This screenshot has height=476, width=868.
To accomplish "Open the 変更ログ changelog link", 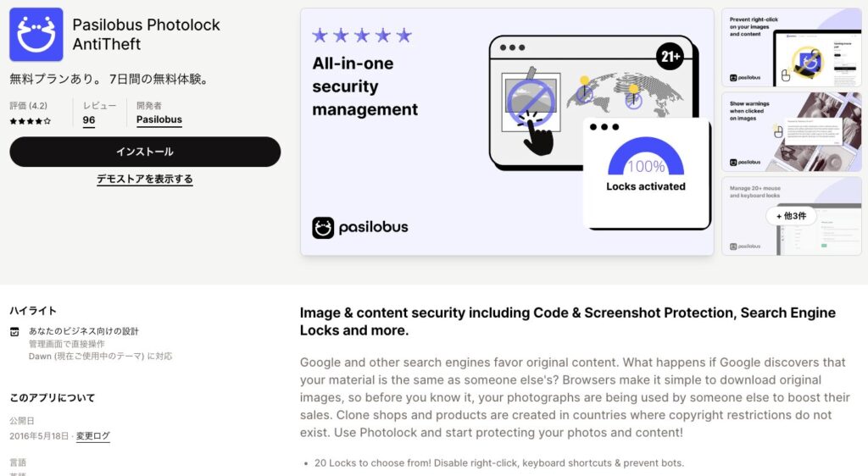I will tap(93, 435).
